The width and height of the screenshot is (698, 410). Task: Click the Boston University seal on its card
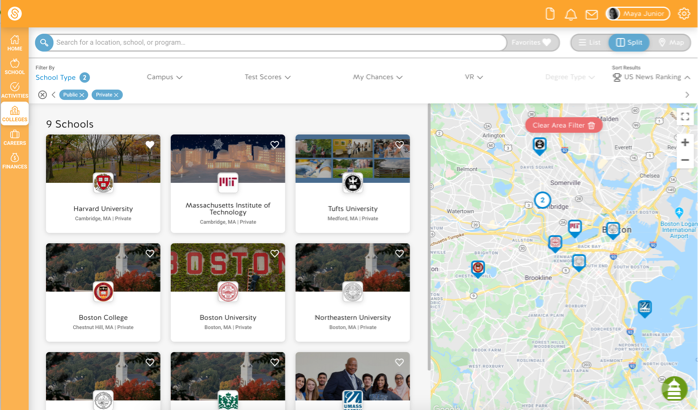pyautogui.click(x=228, y=292)
